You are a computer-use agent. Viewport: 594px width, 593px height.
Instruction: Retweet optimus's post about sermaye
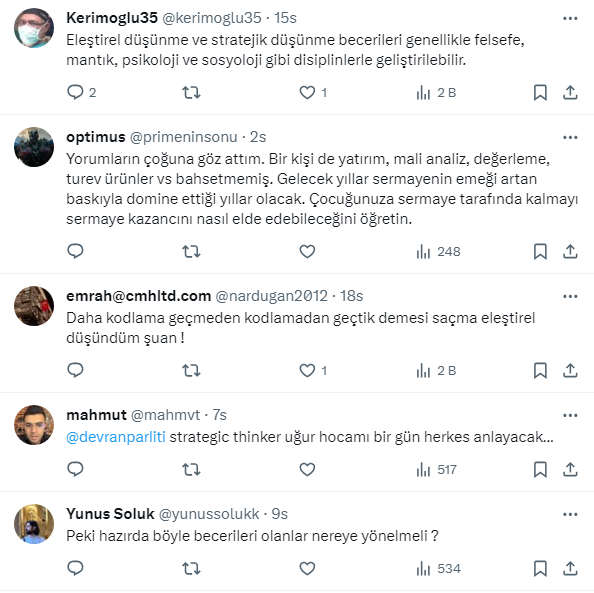(x=191, y=252)
